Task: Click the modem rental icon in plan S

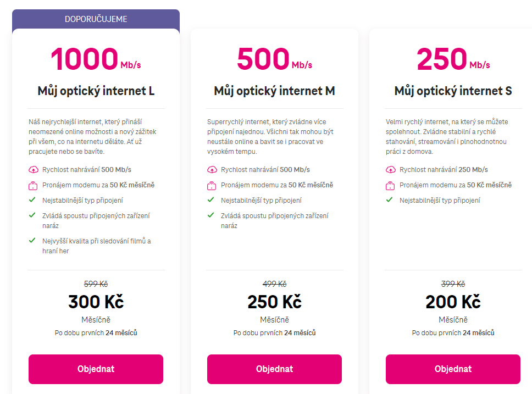Action: click(x=390, y=185)
